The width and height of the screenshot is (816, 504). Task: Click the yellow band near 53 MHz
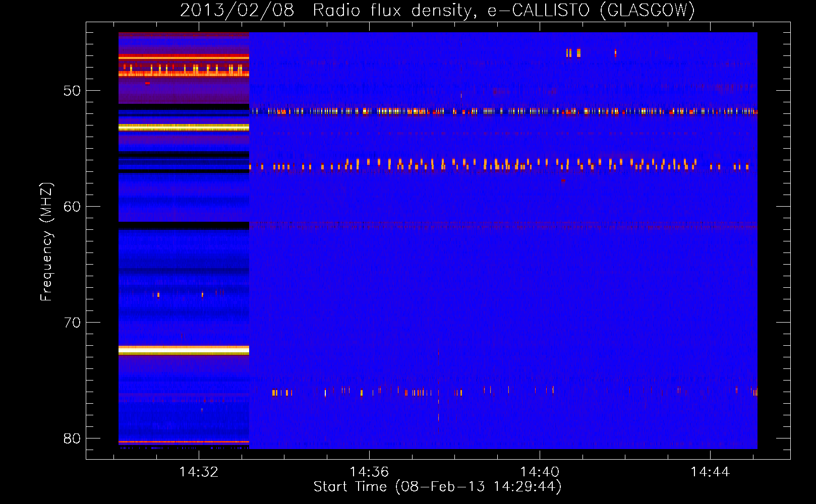click(184, 128)
